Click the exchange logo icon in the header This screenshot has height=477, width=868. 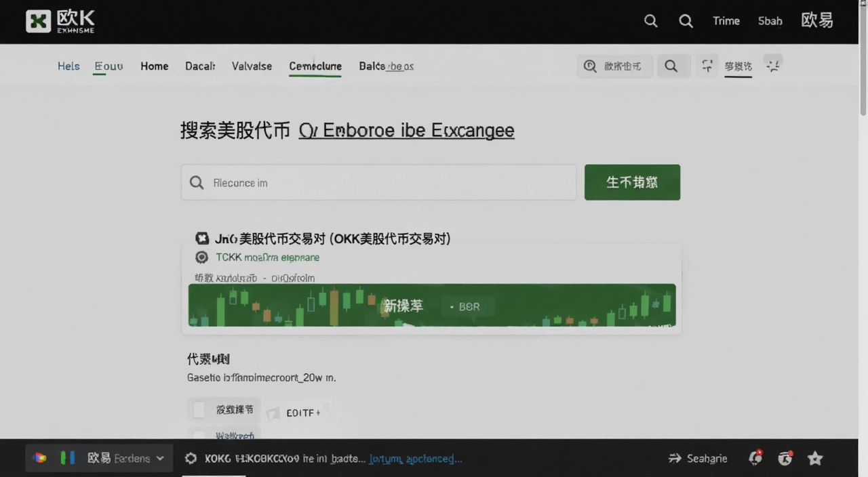pos(38,21)
